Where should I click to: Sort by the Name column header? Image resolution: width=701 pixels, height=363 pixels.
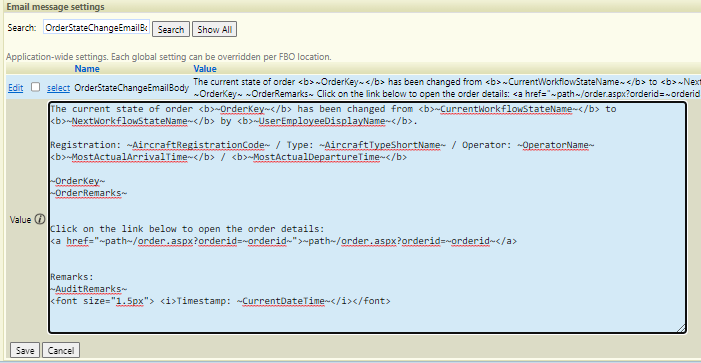87,69
